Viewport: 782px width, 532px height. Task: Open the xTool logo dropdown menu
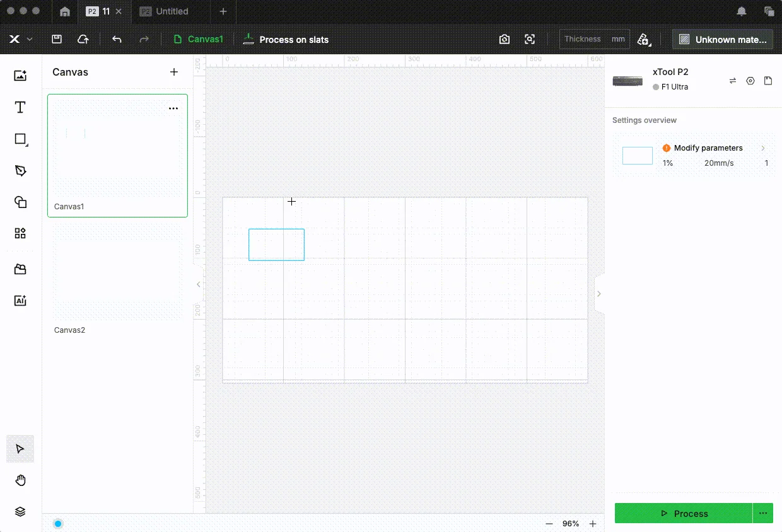tap(20, 39)
